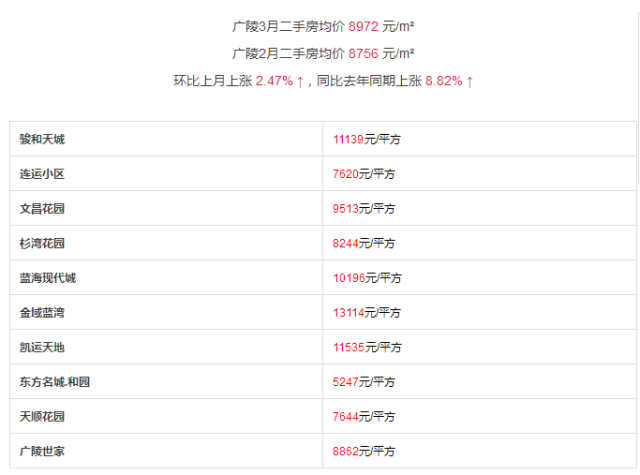Open the 文昌花园 listing name
The width and height of the screenshot is (640, 475).
tap(42, 208)
